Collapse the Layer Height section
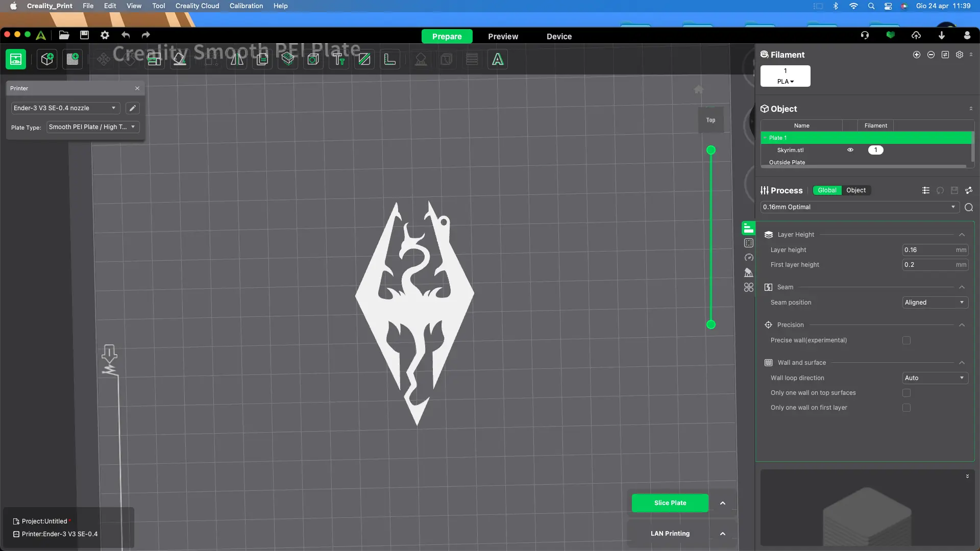The height and width of the screenshot is (551, 980). point(962,235)
